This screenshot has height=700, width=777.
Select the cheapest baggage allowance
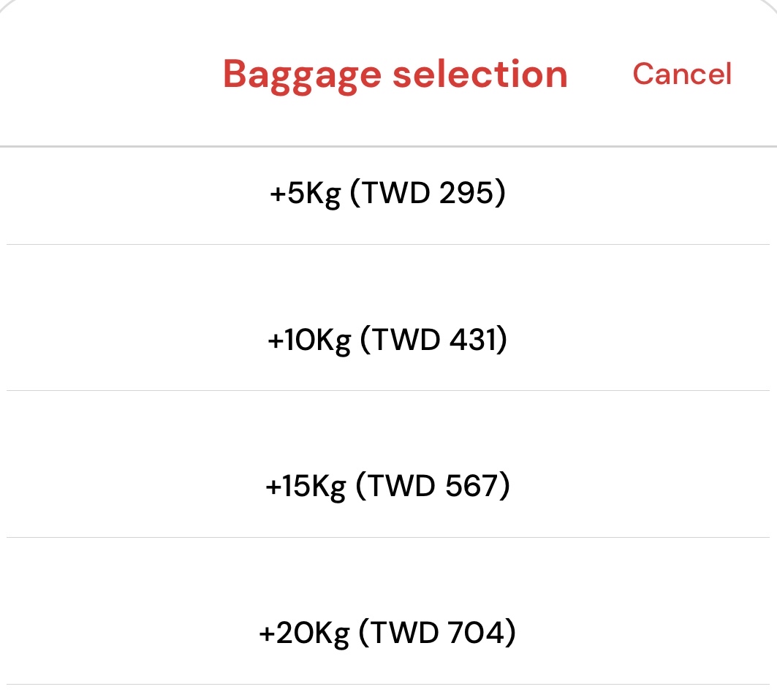(x=387, y=195)
